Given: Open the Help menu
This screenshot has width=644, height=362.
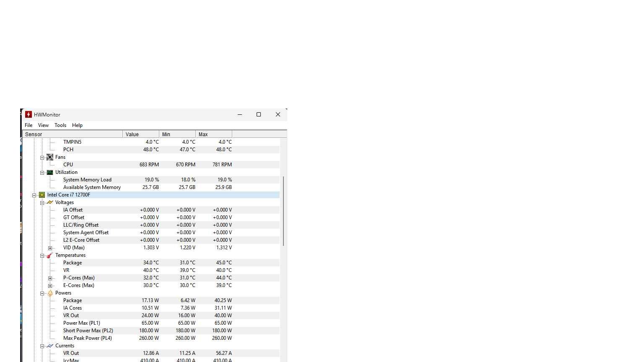Looking at the screenshot, I should pos(77,125).
